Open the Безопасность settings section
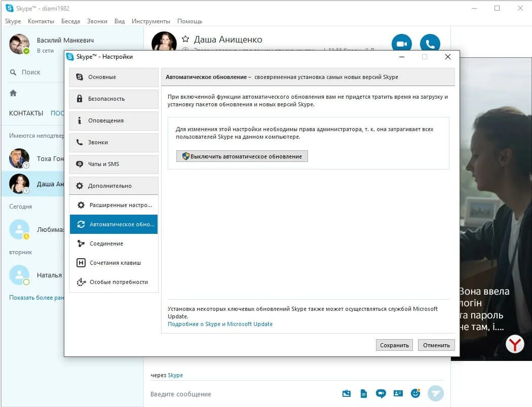 click(x=113, y=99)
